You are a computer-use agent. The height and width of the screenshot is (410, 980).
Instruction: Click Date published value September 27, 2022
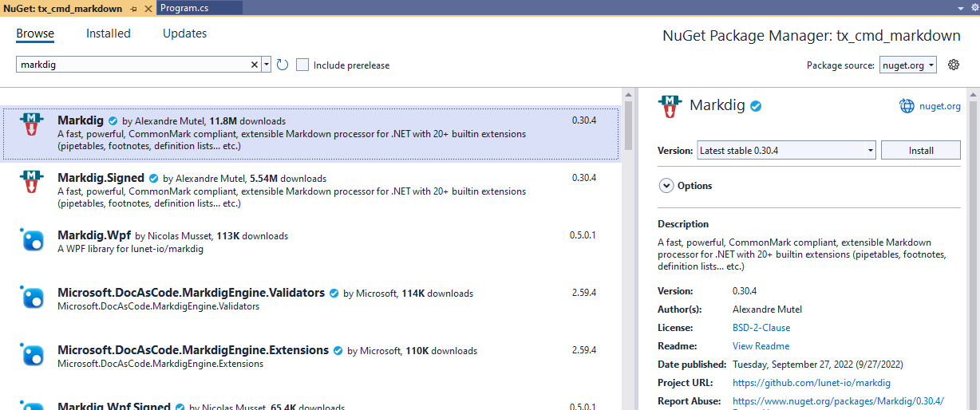coord(817,365)
